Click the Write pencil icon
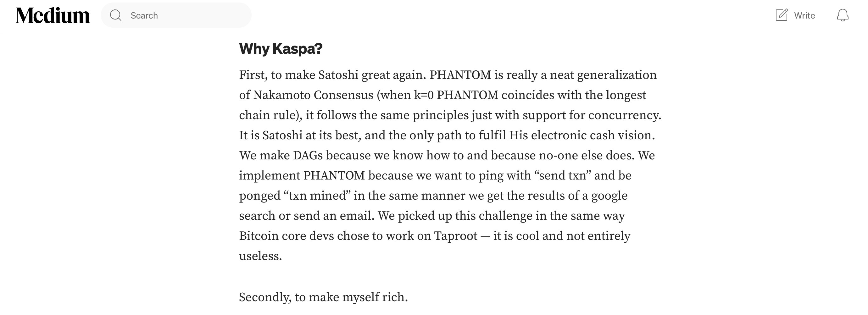Viewport: 868px width, 315px height. point(782,15)
